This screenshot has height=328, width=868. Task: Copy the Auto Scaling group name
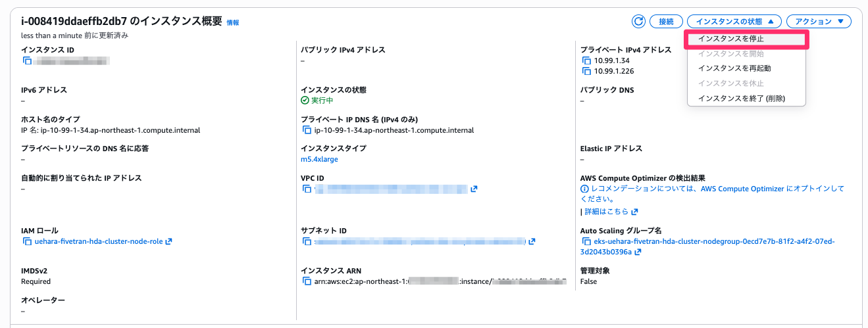click(x=586, y=241)
